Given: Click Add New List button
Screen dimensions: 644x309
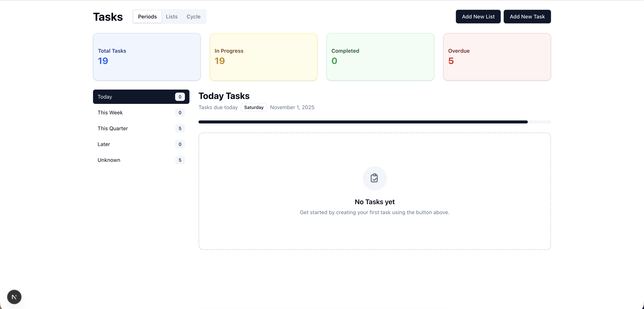Looking at the screenshot, I should coord(478,17).
